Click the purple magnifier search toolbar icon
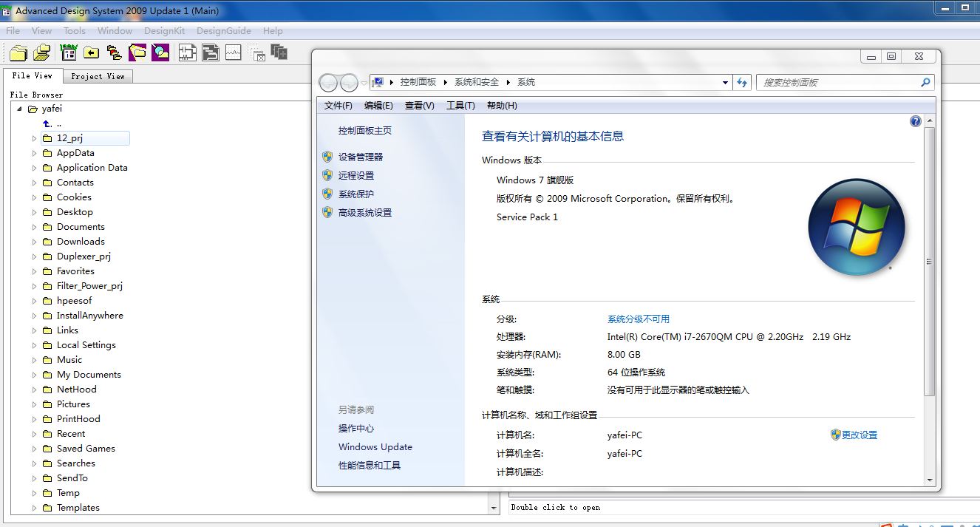The width and height of the screenshot is (980, 527). (160, 52)
